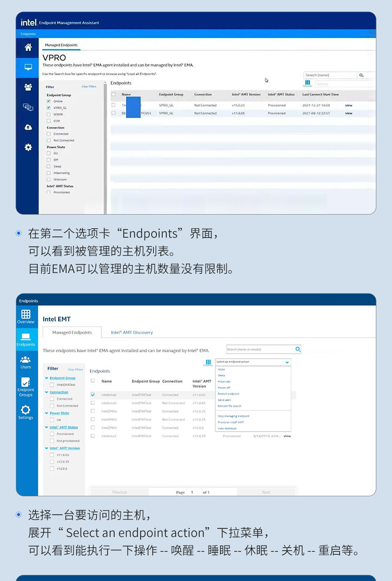
Task: Click the Columns icon in VPRO screenshot
Action: pyautogui.click(x=307, y=83)
